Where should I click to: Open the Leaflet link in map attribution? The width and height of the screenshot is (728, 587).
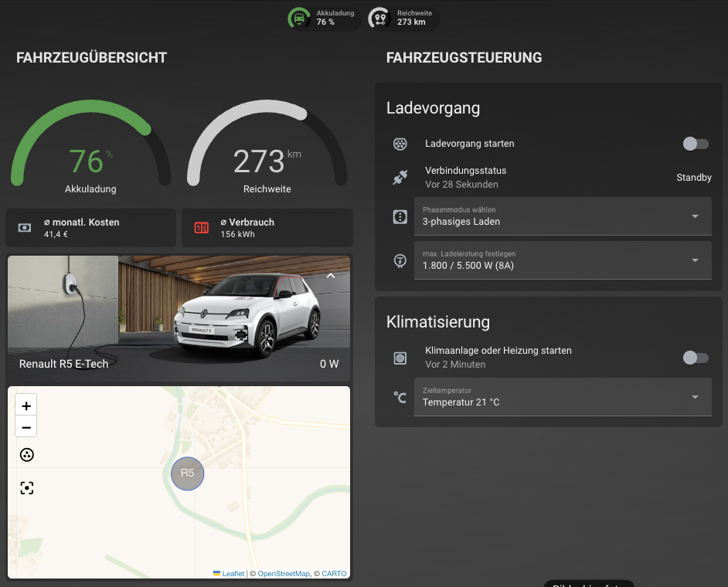233,574
